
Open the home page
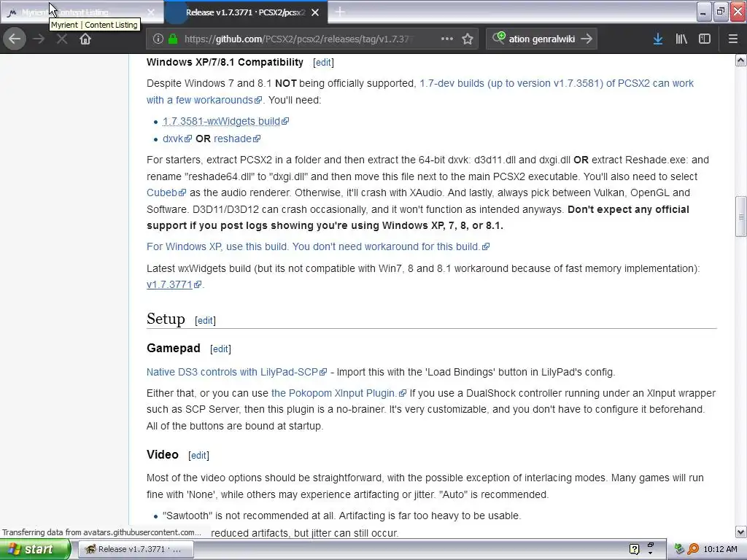tap(85, 39)
